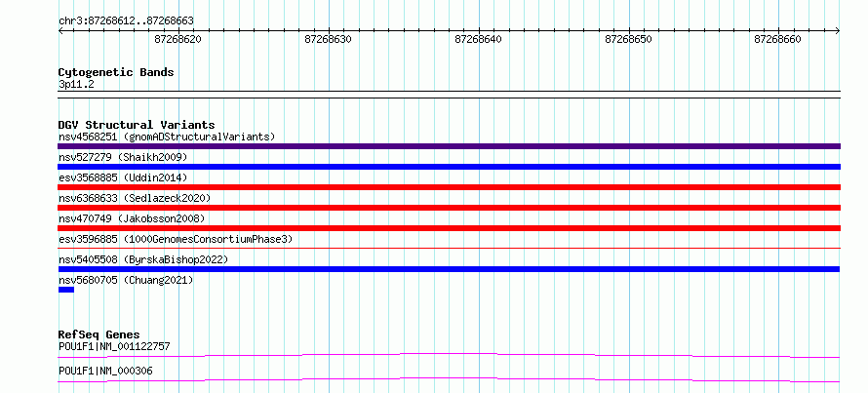Click variant label nsv470749 (Jakobsson2008)
Viewport: 868px width, 393px height.
[x=132, y=218]
